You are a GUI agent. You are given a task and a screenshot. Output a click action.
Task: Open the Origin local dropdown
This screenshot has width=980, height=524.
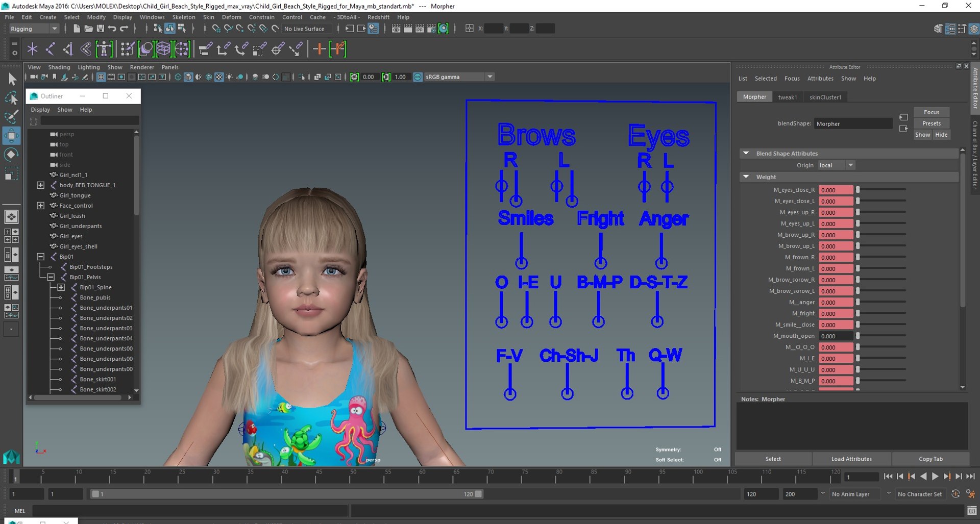(x=836, y=165)
